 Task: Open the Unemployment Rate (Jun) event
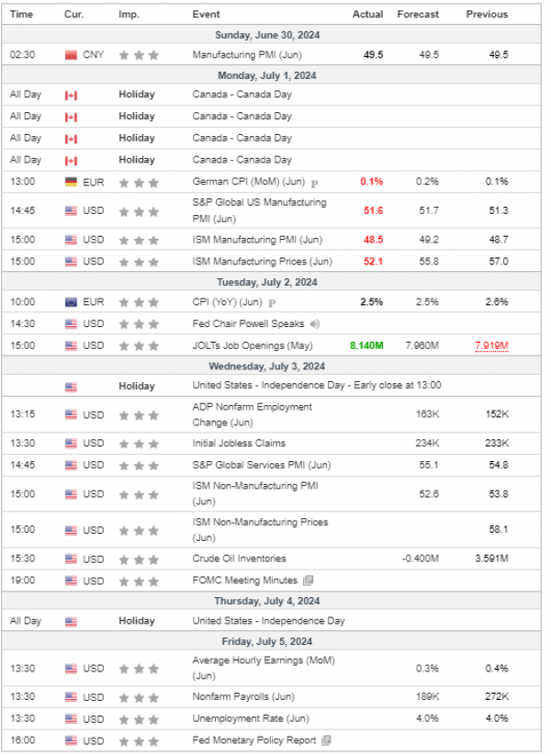coord(251,719)
